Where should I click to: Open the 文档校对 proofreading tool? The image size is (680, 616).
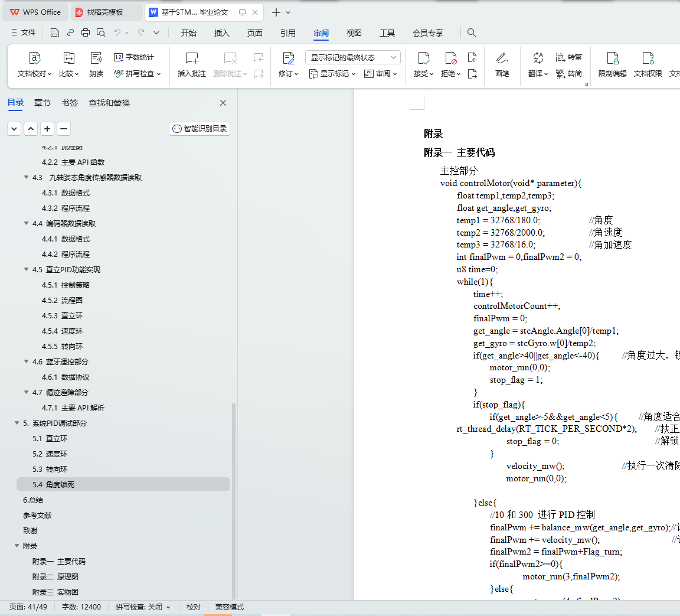[34, 65]
